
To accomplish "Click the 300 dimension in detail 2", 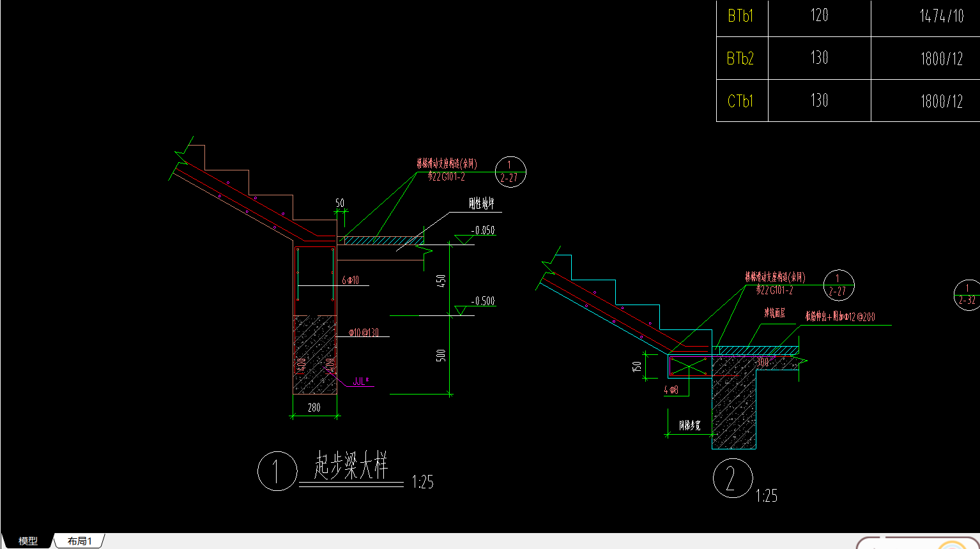I will pos(763,362).
